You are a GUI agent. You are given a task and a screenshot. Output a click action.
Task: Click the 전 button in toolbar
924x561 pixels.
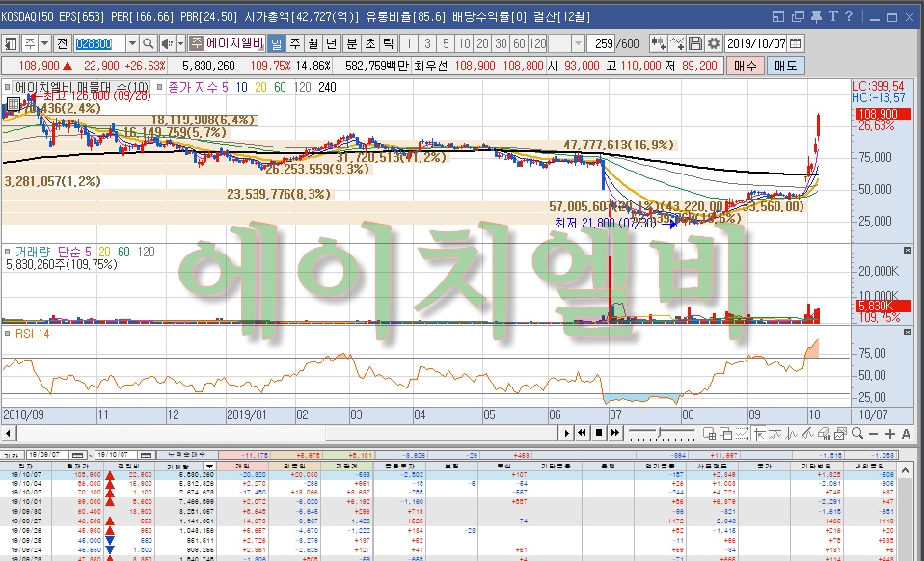click(x=63, y=43)
